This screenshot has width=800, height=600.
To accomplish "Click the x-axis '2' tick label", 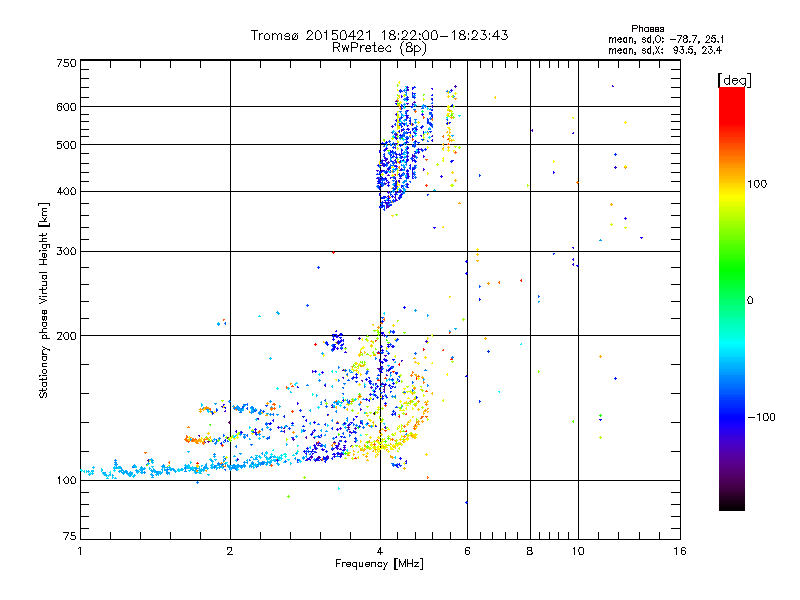I will point(230,551).
